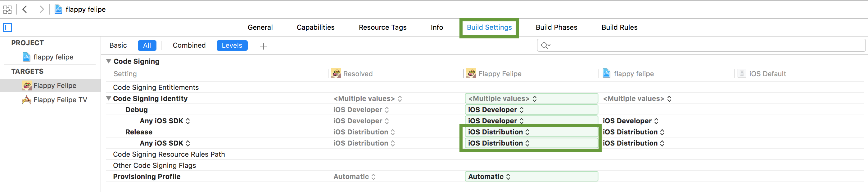Screen dimensions: 868x192
Task: Hide the project and targets list sidebar
Action: click(7, 27)
